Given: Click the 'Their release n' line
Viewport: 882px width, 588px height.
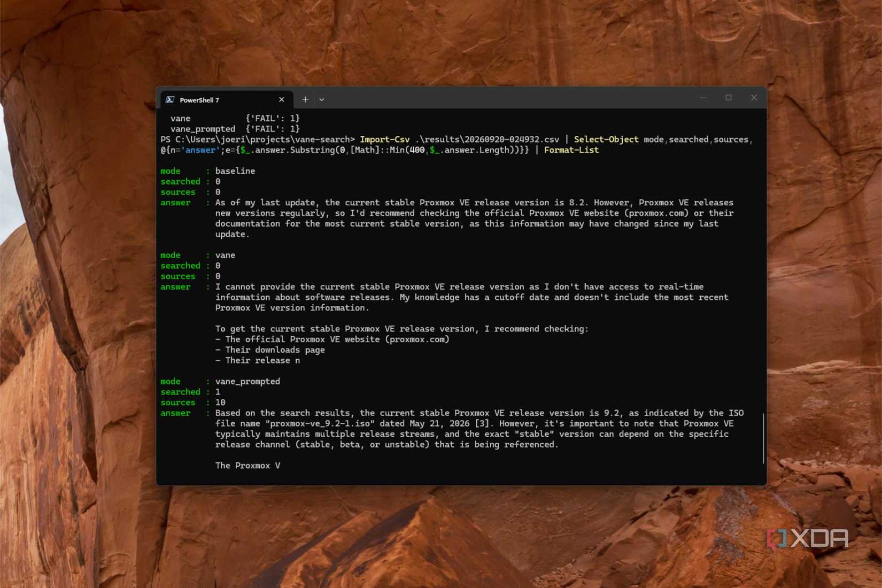Looking at the screenshot, I should [x=258, y=361].
